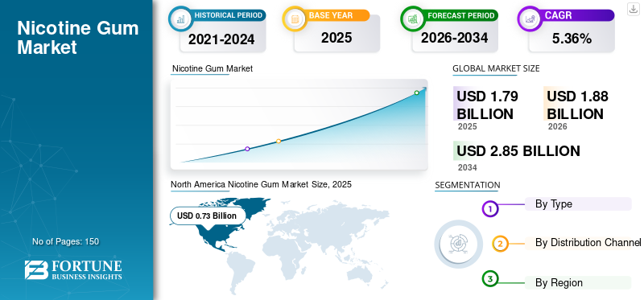This screenshot has width=644, height=300.
Task: Click the BASE YEAR label
Action: 330,15
